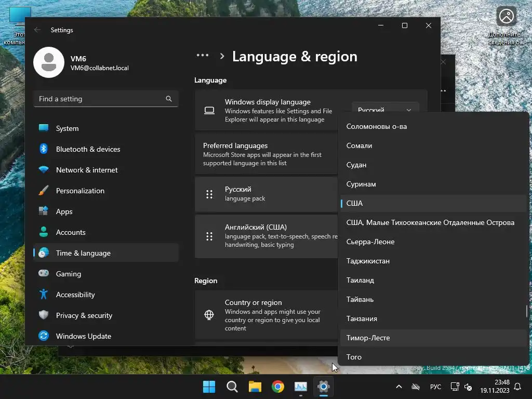This screenshot has width=532, height=399.
Task: Open taskbar Search
Action: coord(232,387)
